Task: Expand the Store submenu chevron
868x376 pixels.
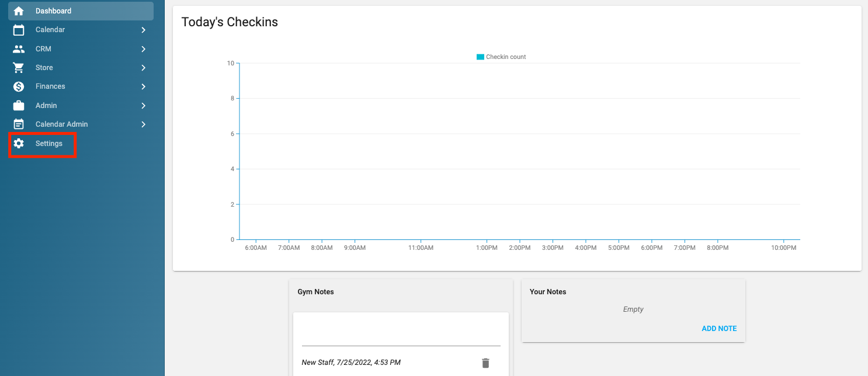Action: [143, 68]
